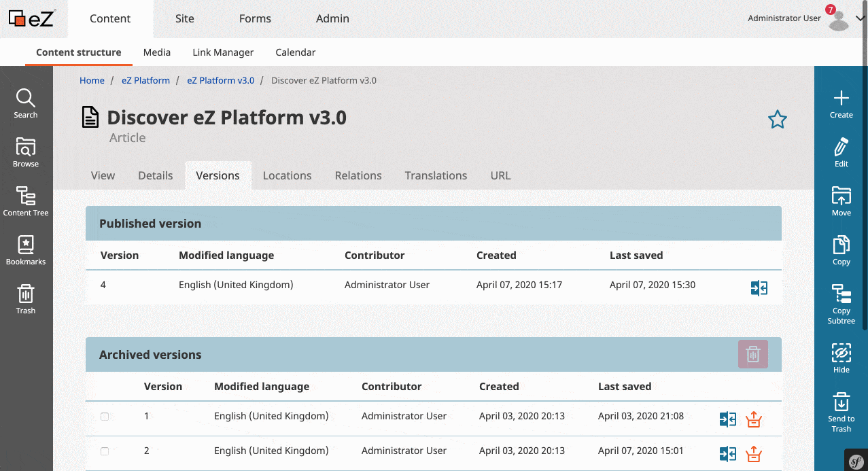Viewport: 868px width, 471px height.
Task: Switch to the URL tab
Action: (x=501, y=175)
